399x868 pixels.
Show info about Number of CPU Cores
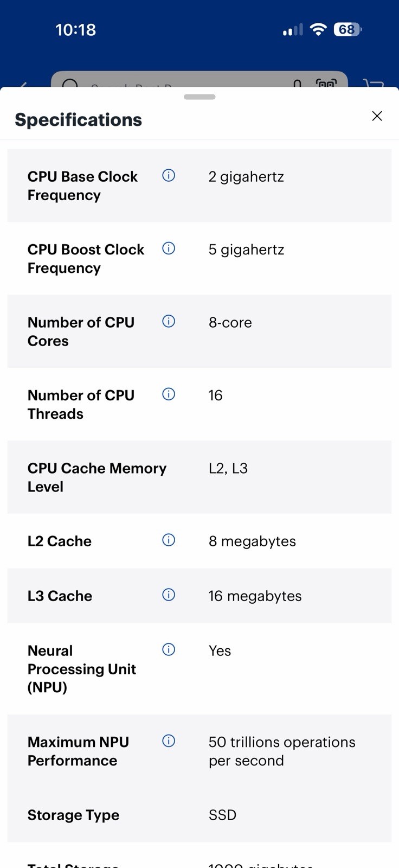pyautogui.click(x=169, y=321)
